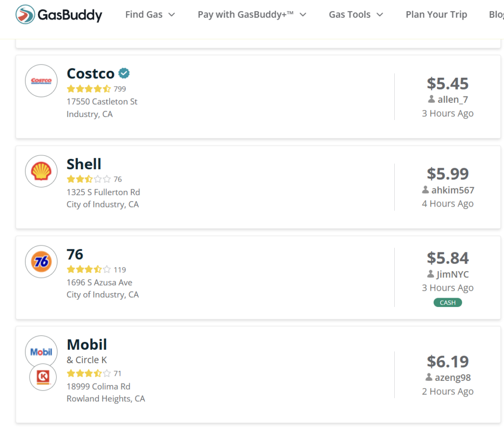Expand the Find Gas dropdown
Screen dimensions: 504x427
(x=150, y=15)
